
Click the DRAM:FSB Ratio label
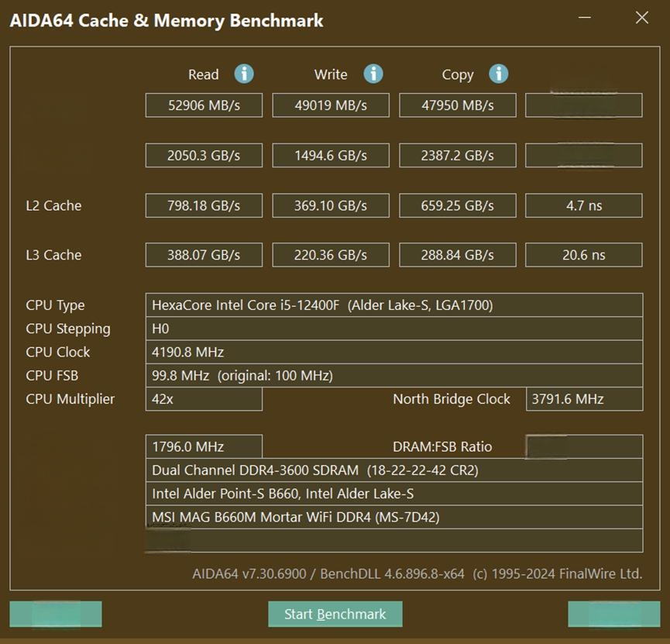pyautogui.click(x=442, y=446)
